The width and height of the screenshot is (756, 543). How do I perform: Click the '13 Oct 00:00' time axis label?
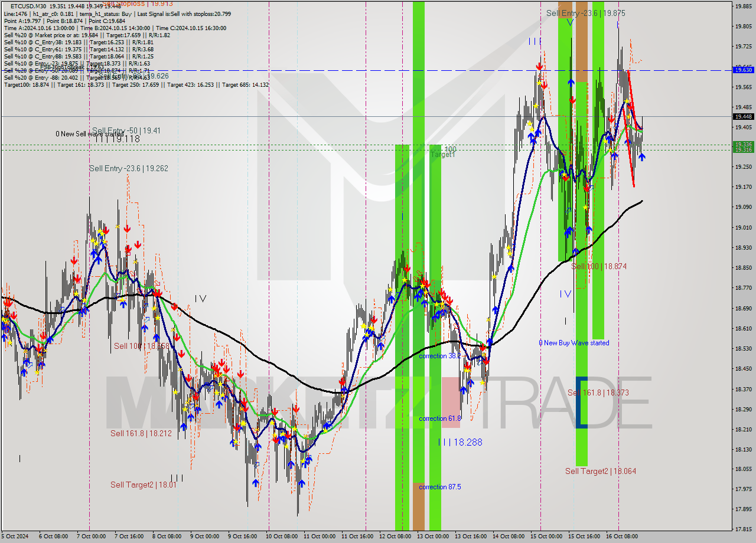[x=433, y=537]
